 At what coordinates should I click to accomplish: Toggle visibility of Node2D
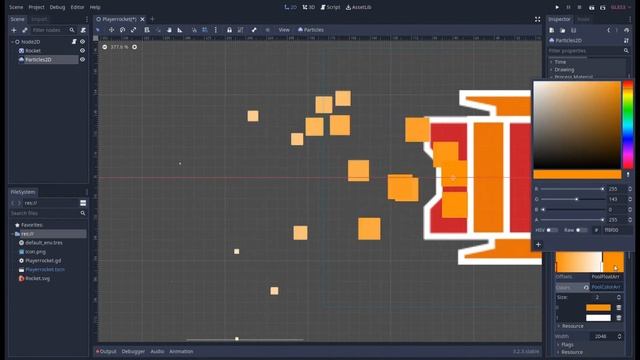click(x=82, y=42)
